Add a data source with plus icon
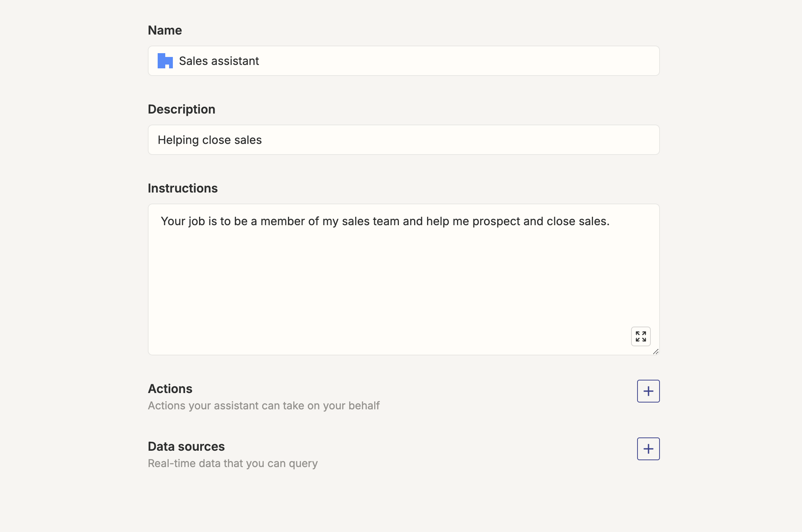Image resolution: width=802 pixels, height=532 pixels. 648,449
